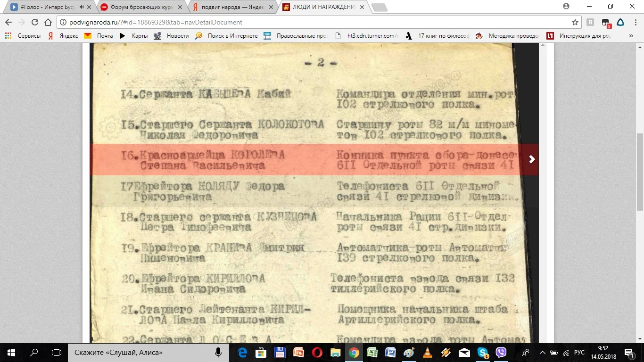Viewport: 644px width, 362px height.
Task: Launch PowerPoint from taskbar
Action: coord(298,353)
